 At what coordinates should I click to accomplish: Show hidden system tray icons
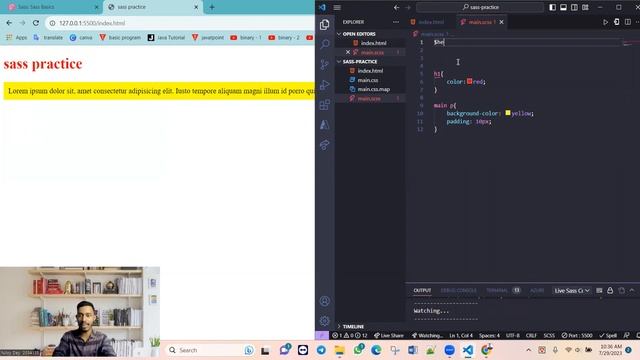[x=529, y=350]
